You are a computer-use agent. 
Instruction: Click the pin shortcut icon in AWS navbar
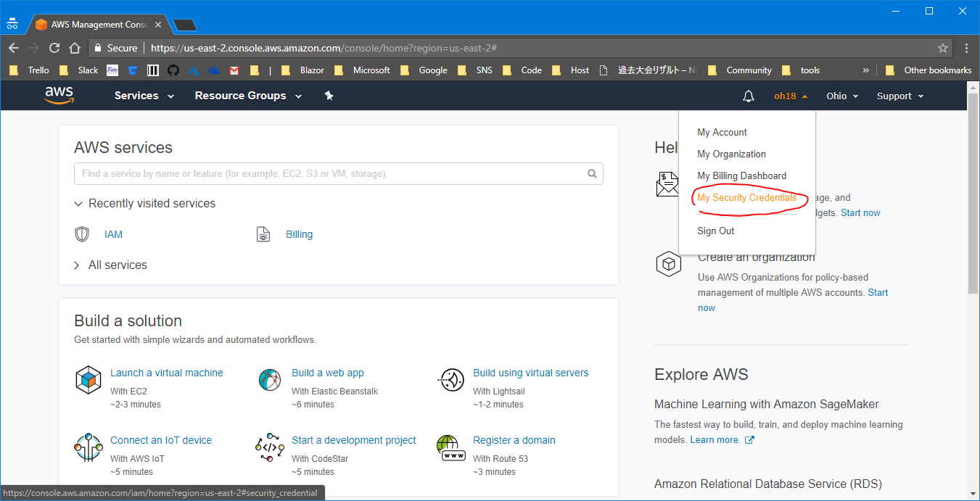point(329,96)
